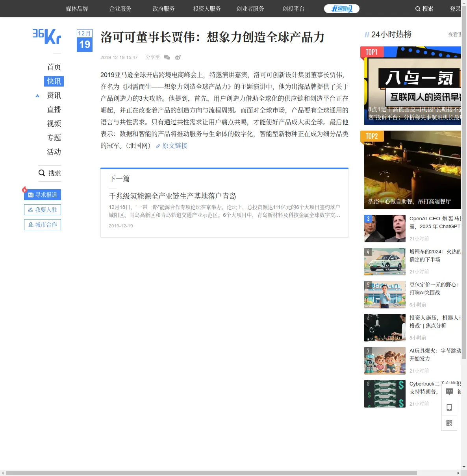This screenshot has width=467, height=476.
Task: Share article via Weibo icon
Action: pos(178,57)
